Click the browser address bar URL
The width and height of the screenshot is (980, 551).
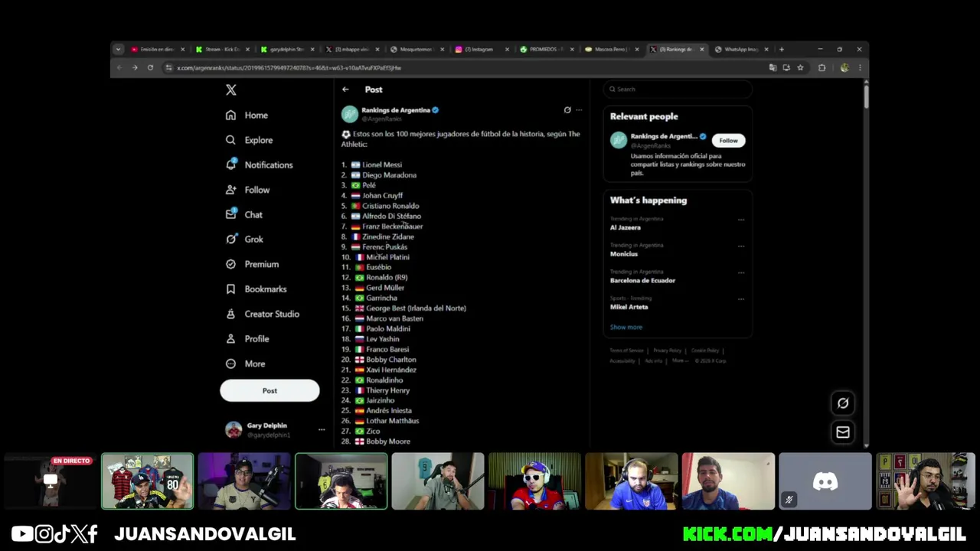(289, 68)
